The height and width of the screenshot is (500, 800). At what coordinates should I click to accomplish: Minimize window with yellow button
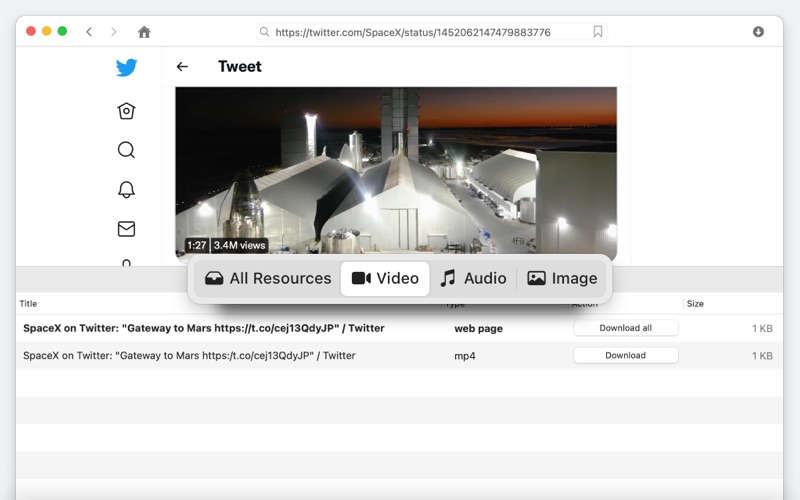pos(46,31)
